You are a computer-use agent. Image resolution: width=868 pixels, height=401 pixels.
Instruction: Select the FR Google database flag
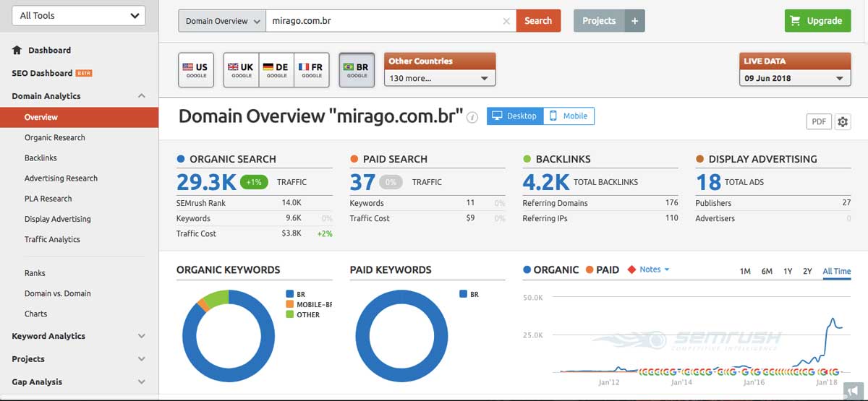pyautogui.click(x=312, y=70)
